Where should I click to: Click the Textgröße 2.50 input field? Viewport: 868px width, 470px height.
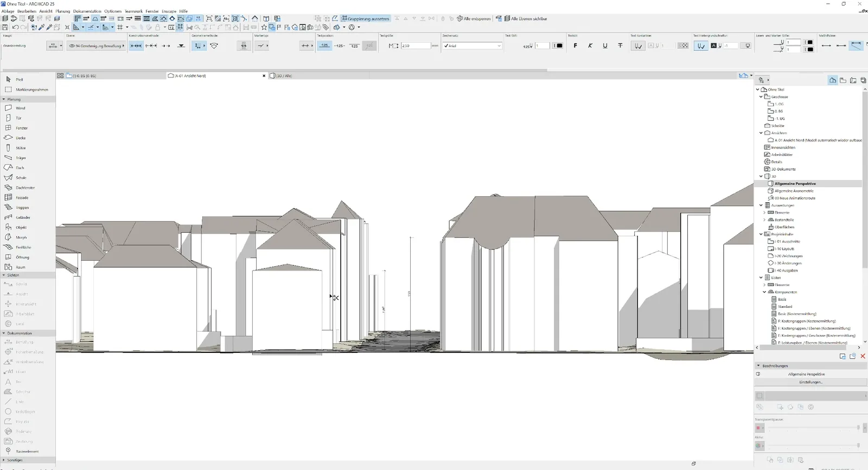(x=416, y=46)
